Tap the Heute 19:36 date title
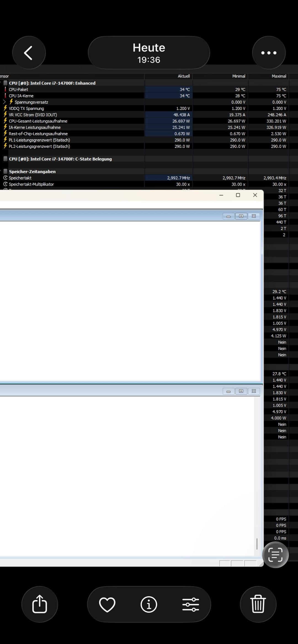This screenshot has width=298, height=644. point(149,53)
